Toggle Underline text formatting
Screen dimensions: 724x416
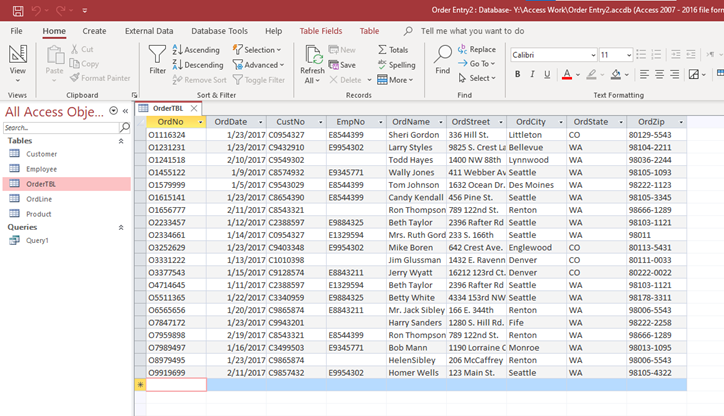pos(546,75)
